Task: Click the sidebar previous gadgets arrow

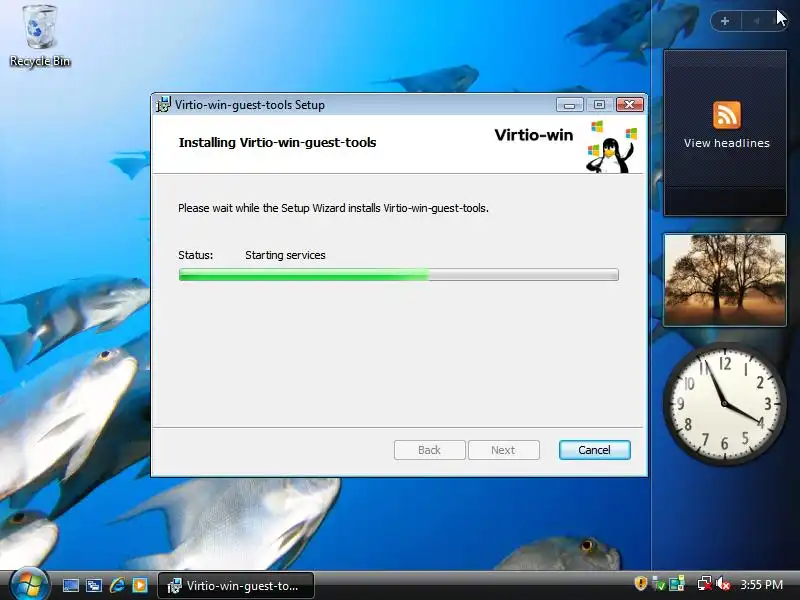Action: coord(757,21)
